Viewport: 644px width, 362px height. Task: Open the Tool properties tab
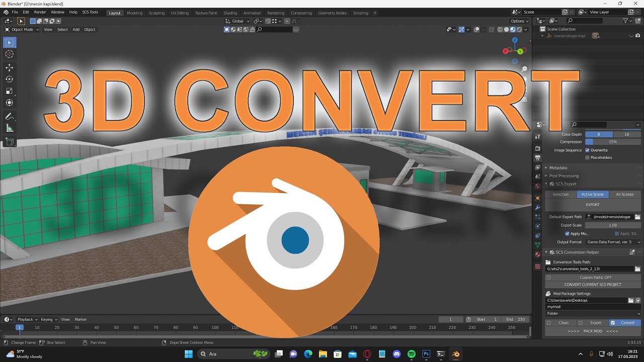[538, 136]
